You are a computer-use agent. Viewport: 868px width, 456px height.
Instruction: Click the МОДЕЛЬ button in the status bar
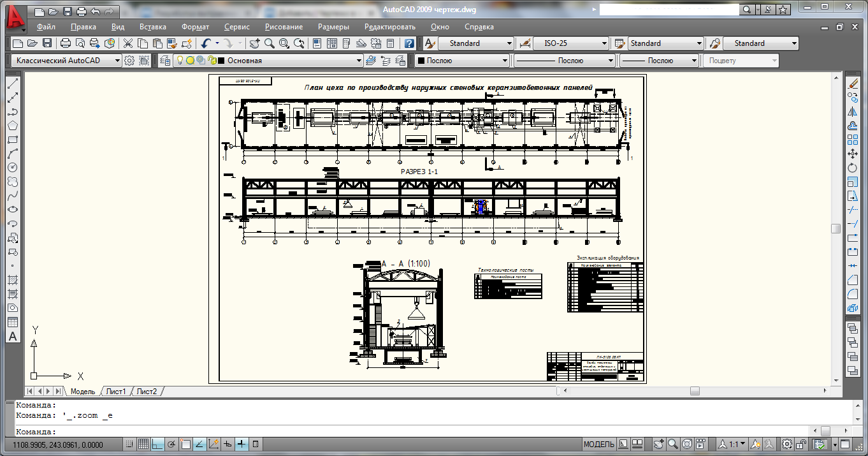(599, 444)
